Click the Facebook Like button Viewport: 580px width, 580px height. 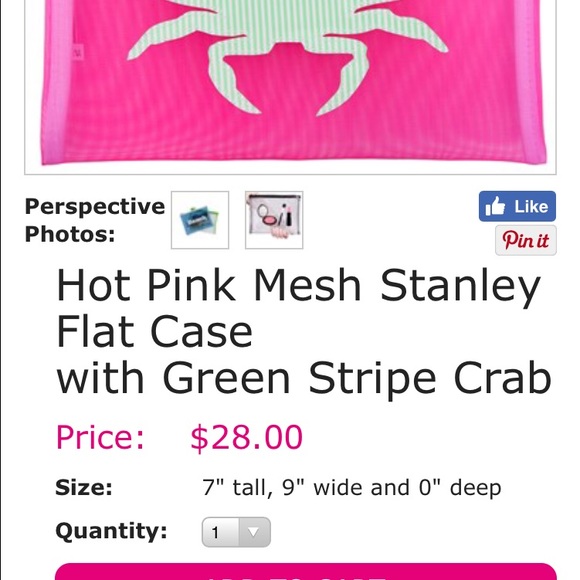coord(517,206)
